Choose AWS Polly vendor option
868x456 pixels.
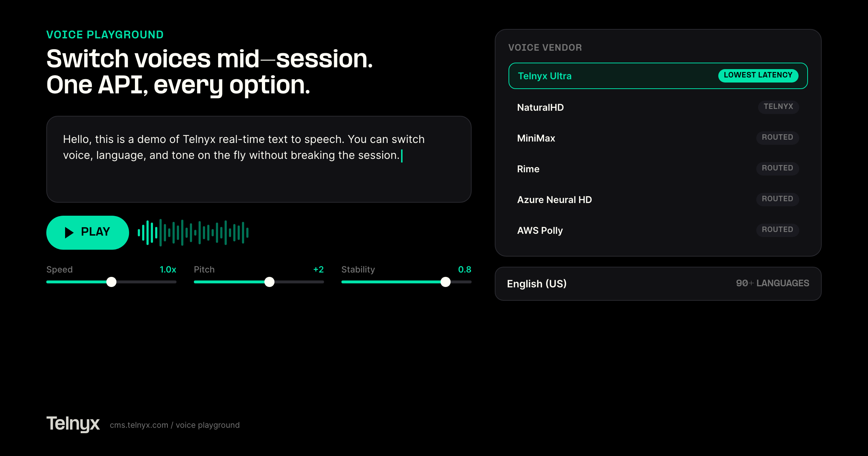[658, 230]
